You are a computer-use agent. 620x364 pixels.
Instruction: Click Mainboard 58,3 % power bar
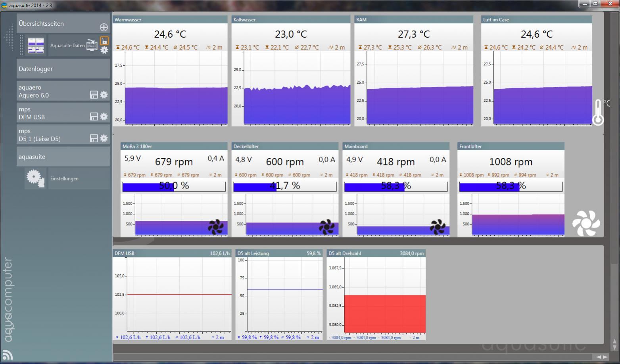click(396, 186)
